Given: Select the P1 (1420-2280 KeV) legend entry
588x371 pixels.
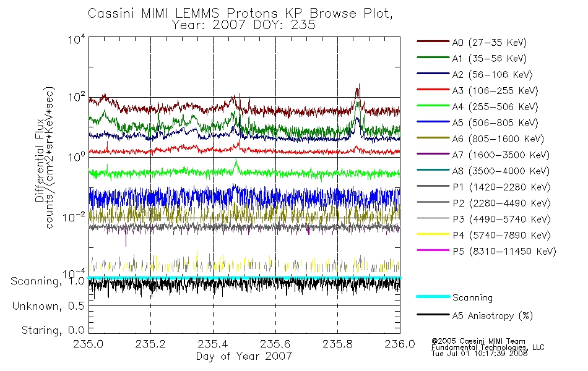Looking at the screenshot, I should (501, 187).
